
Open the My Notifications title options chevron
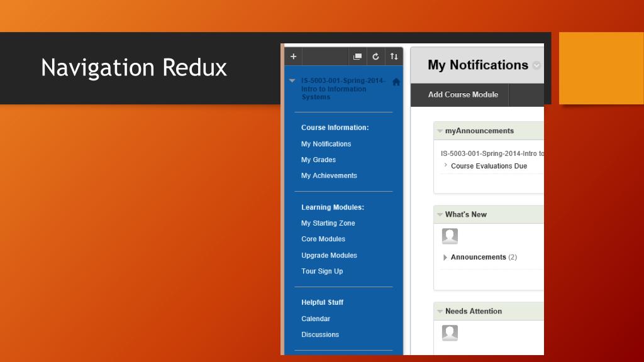536,65
